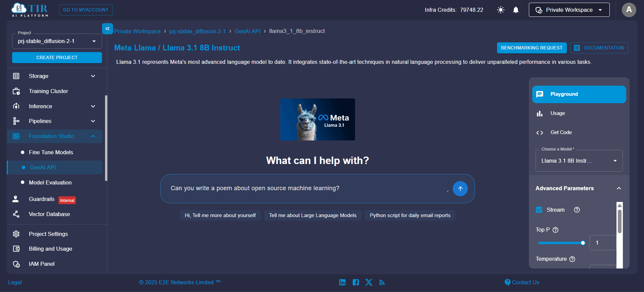Choose 'Hi, Tell me more about yourself' suggestion

coord(220,215)
